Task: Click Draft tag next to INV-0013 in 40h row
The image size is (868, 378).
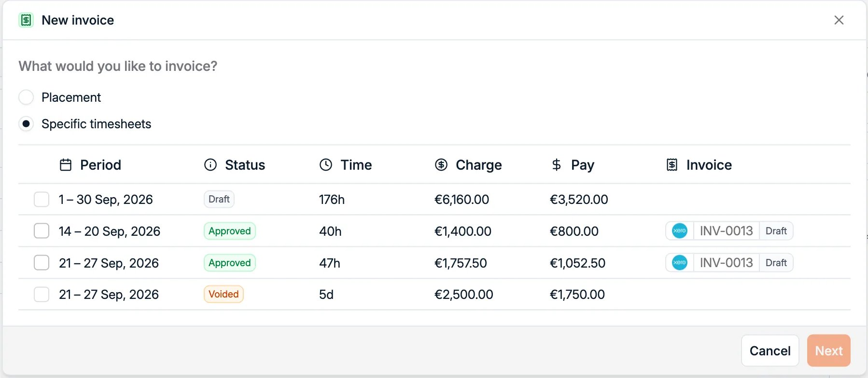Action: tap(776, 231)
